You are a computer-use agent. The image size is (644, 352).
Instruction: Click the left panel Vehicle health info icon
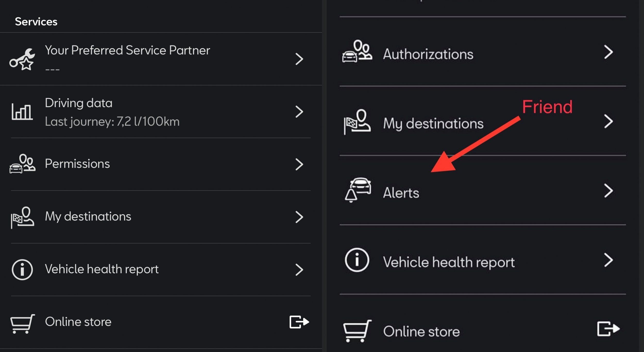pos(22,269)
